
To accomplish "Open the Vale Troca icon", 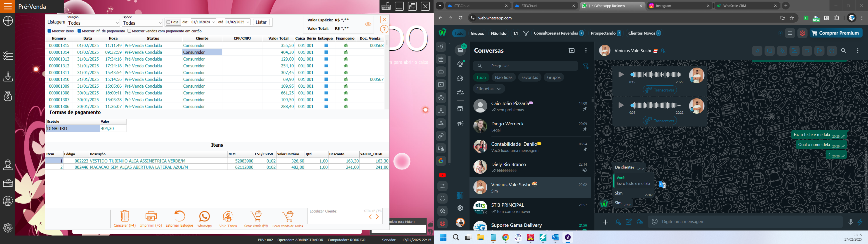I will tap(228, 216).
